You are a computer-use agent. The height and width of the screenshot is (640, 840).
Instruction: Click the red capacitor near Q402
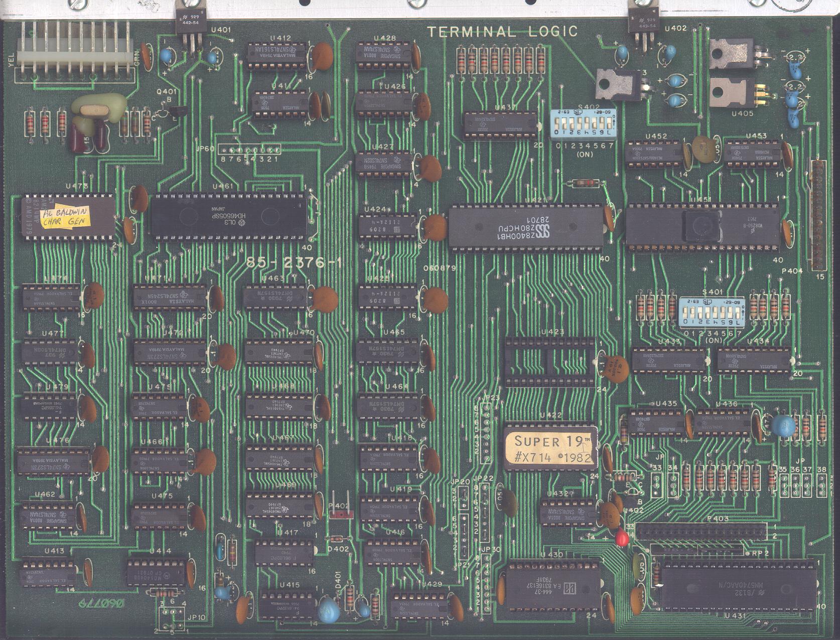click(622, 539)
